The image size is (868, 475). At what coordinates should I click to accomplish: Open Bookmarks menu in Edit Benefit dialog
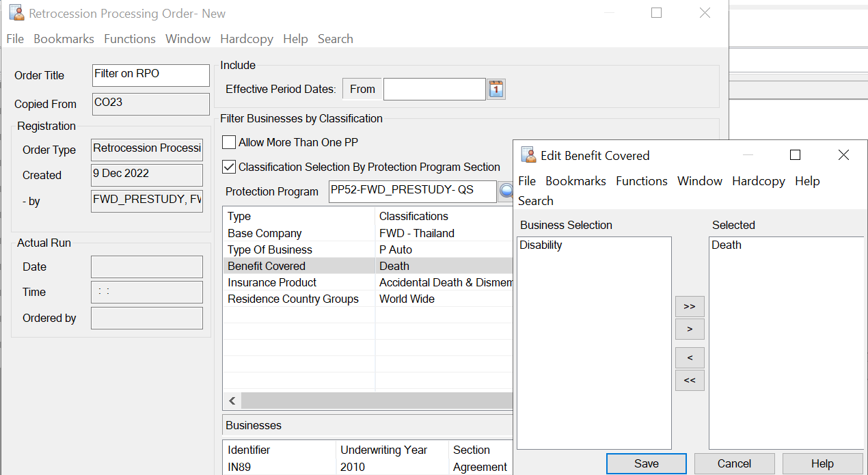coord(575,181)
